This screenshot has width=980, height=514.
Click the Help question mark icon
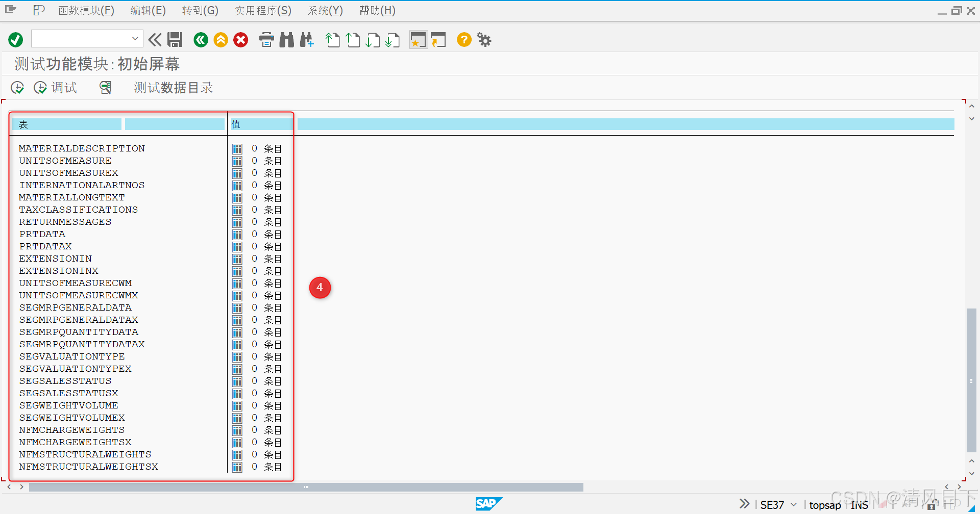click(x=463, y=40)
